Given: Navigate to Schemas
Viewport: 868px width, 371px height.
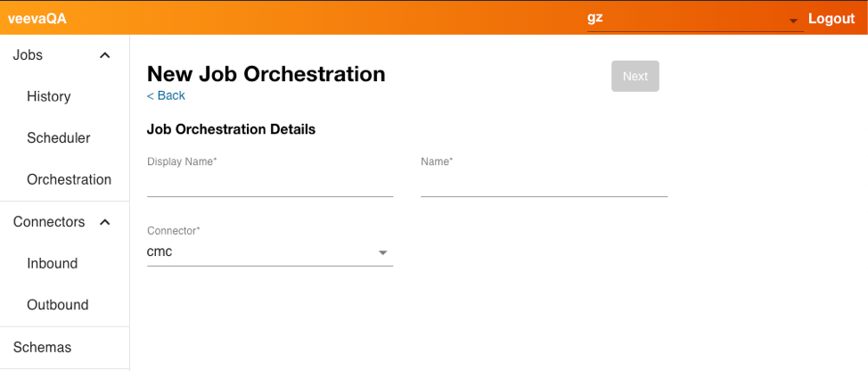Looking at the screenshot, I should pyautogui.click(x=43, y=347).
